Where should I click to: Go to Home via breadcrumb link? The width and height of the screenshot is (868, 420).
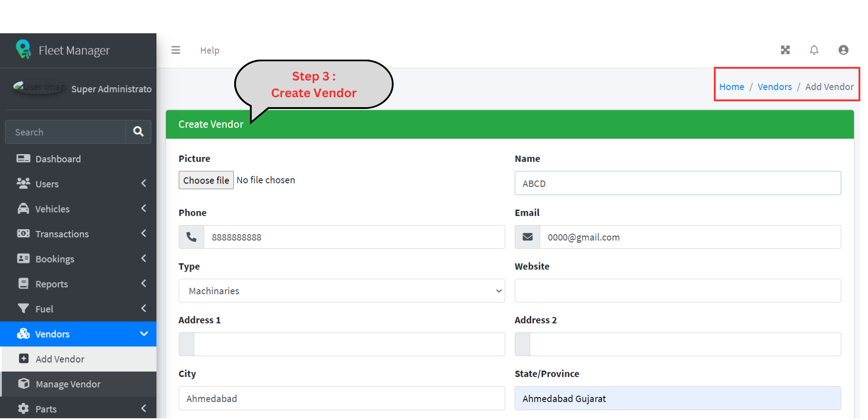pos(731,87)
